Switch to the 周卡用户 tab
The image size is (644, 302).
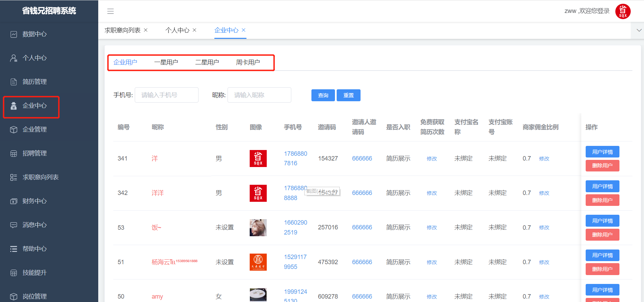click(x=248, y=62)
